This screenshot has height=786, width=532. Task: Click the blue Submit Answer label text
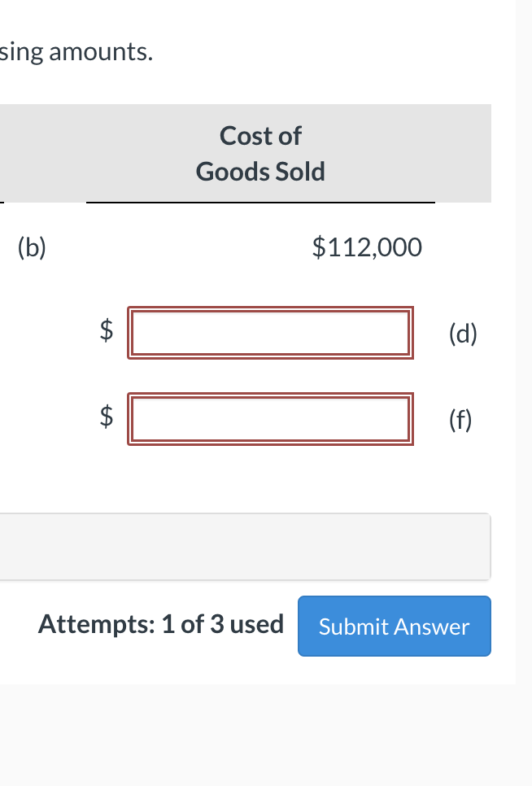[x=394, y=627]
